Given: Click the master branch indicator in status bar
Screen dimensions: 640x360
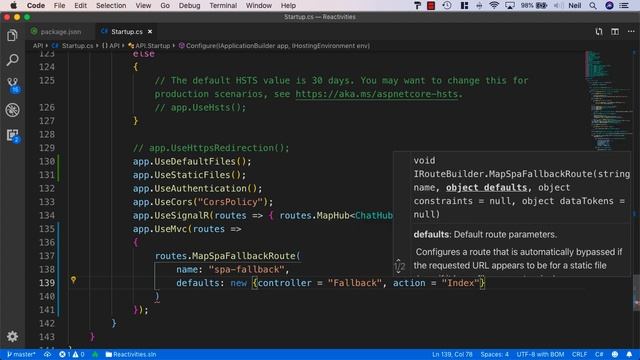Looking at the screenshot, I should click(21, 354).
